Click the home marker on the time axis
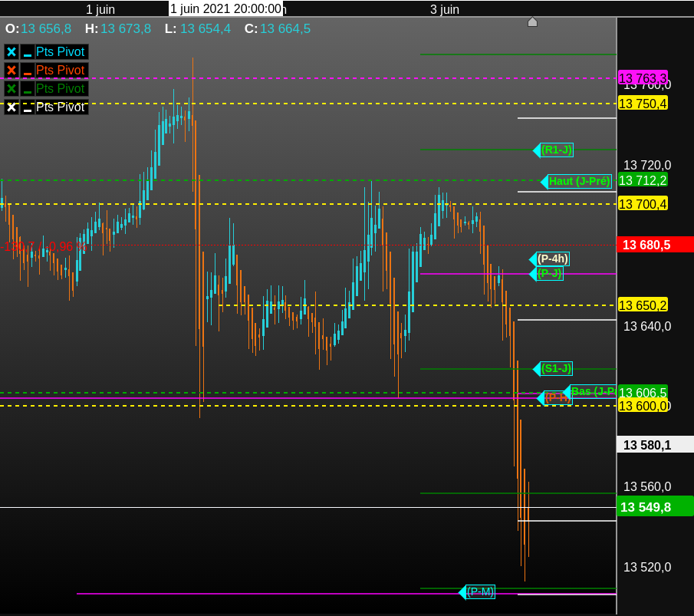Image resolution: width=694 pixels, height=616 pixels. coord(532,21)
